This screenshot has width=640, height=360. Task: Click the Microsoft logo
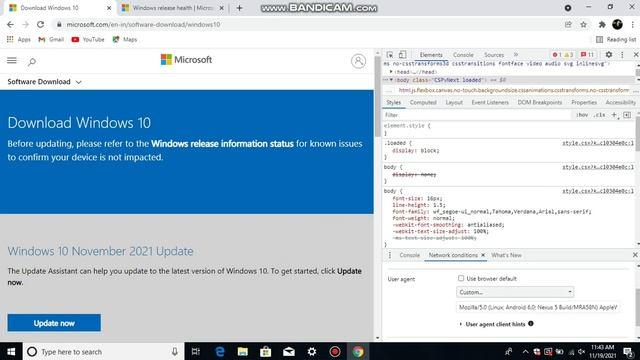click(x=186, y=60)
